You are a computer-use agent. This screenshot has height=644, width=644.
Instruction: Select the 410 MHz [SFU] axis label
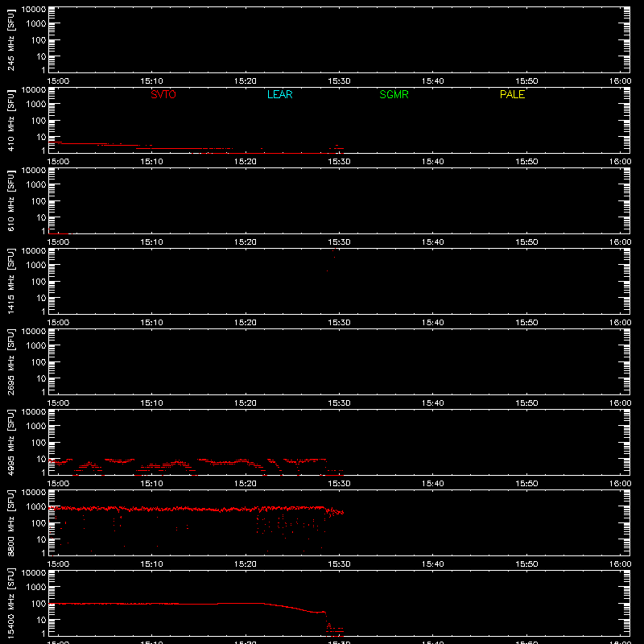coord(11,120)
